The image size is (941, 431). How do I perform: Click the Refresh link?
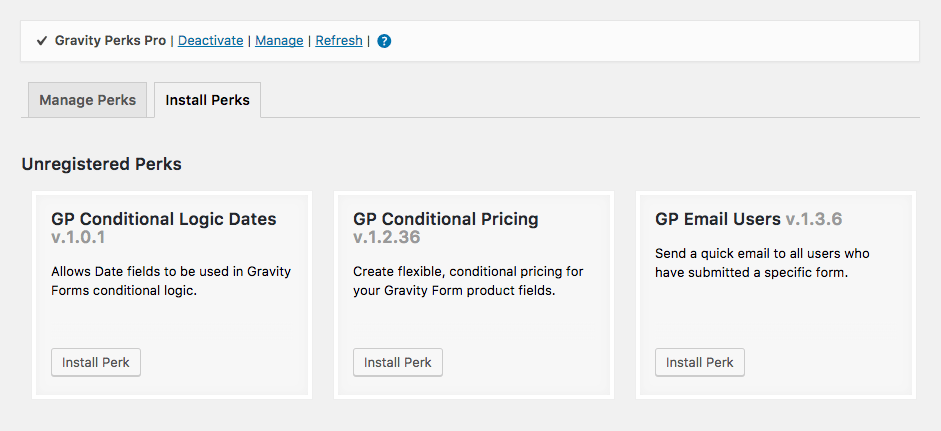pos(339,41)
